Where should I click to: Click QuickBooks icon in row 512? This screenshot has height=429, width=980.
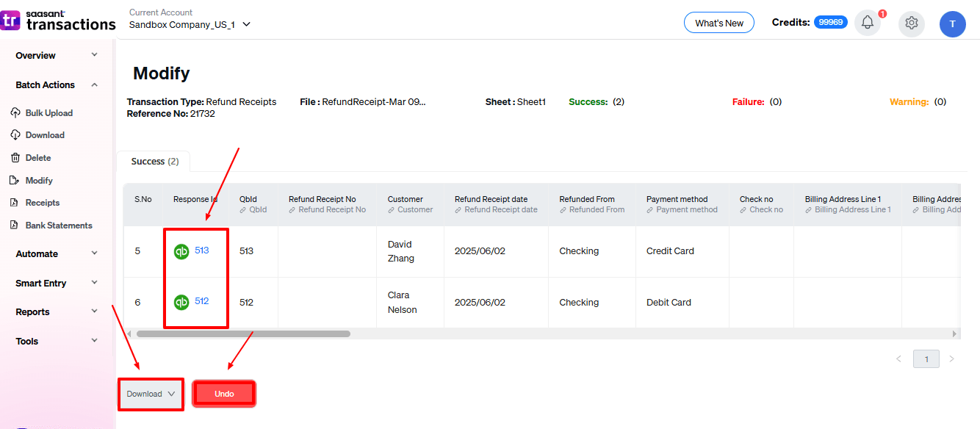(x=181, y=302)
